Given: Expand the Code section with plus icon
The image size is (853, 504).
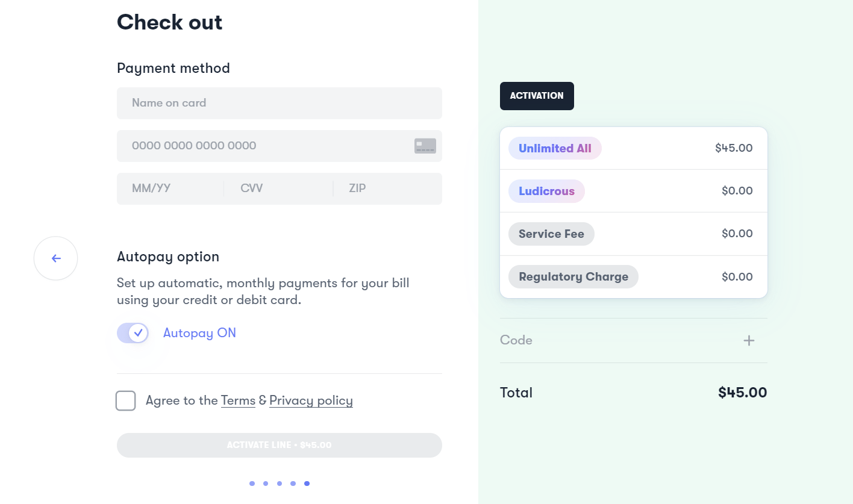Looking at the screenshot, I should tap(749, 341).
